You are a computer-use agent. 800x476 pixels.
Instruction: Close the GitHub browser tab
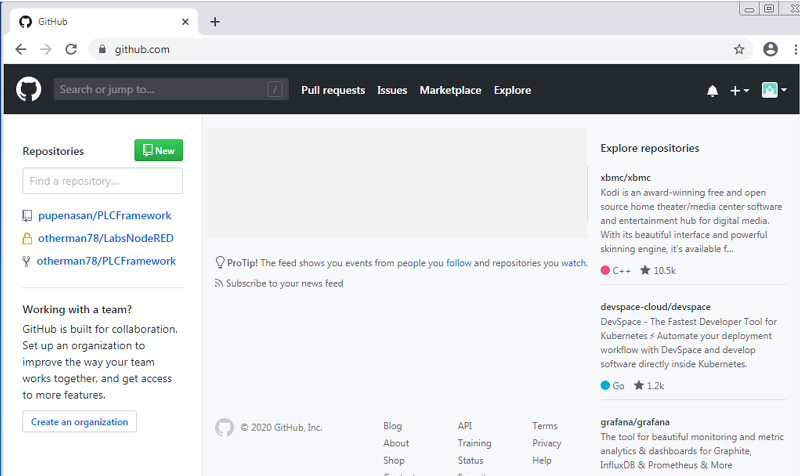coord(185,21)
